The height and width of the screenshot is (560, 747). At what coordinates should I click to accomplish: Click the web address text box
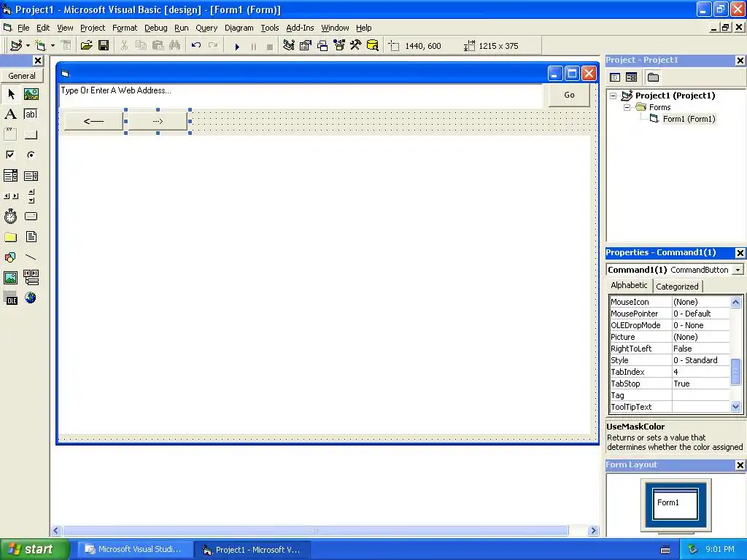click(301, 95)
